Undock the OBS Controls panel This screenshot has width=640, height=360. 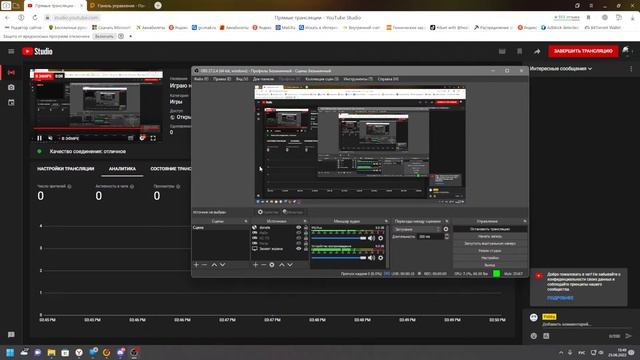(524, 221)
